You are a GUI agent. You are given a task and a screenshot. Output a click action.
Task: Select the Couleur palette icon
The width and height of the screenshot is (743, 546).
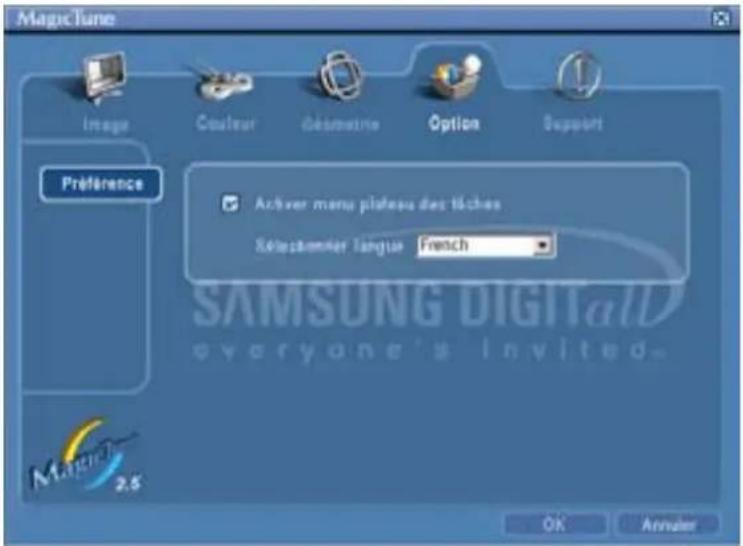click(224, 82)
